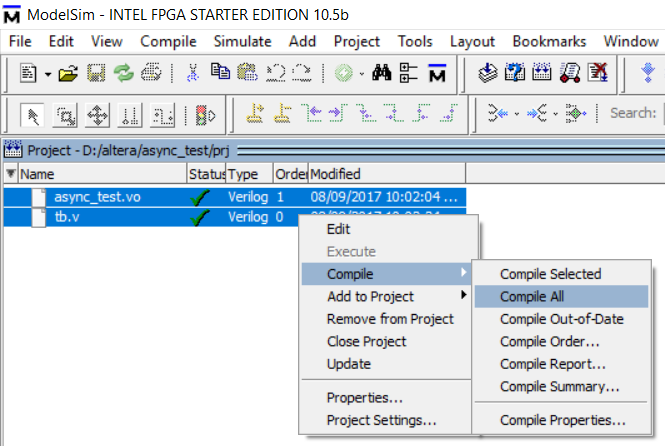Select the arrow pointer mode tool
Image resolution: width=665 pixels, height=446 pixels.
click(x=33, y=114)
